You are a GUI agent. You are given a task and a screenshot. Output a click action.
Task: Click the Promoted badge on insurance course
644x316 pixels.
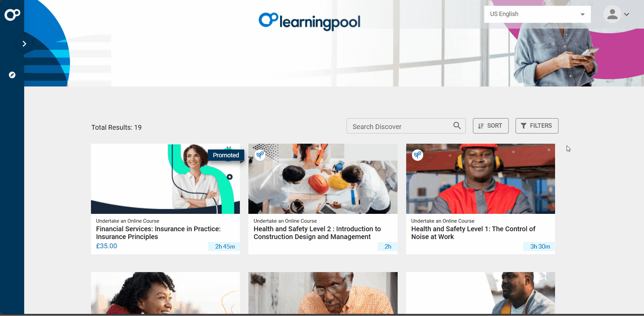(x=226, y=155)
